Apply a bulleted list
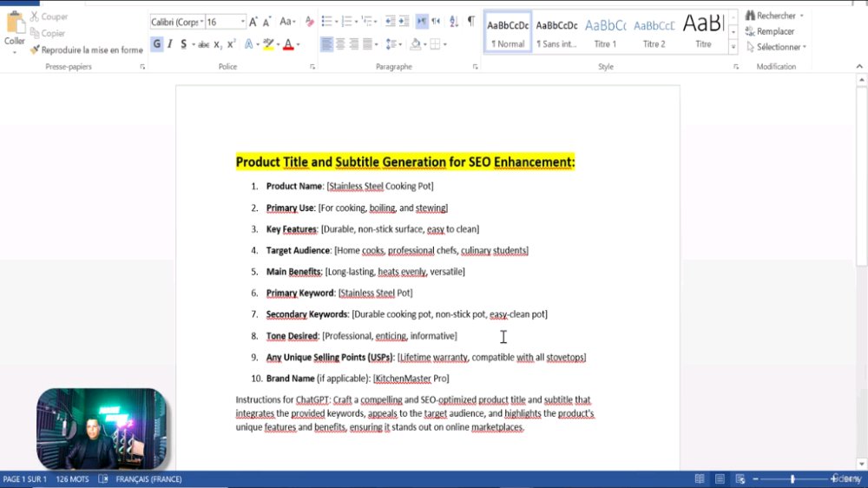Image resolution: width=868 pixels, height=488 pixels. tap(326, 22)
